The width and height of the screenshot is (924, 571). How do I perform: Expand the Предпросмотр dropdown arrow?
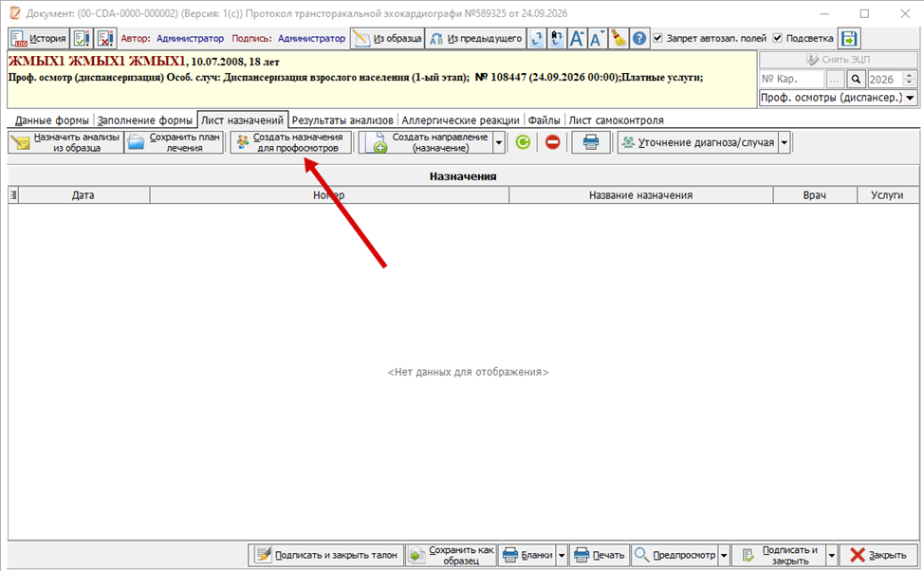click(x=724, y=555)
